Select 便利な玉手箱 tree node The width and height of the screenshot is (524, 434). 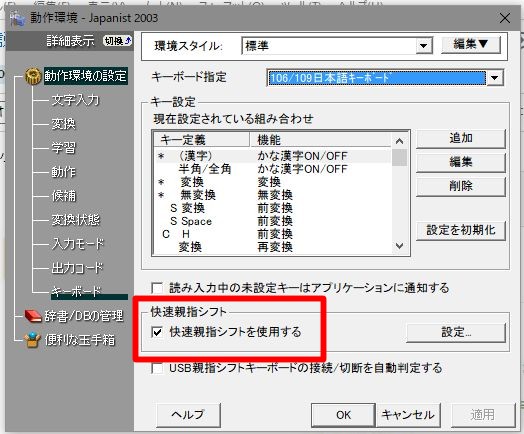pyautogui.click(x=80, y=340)
